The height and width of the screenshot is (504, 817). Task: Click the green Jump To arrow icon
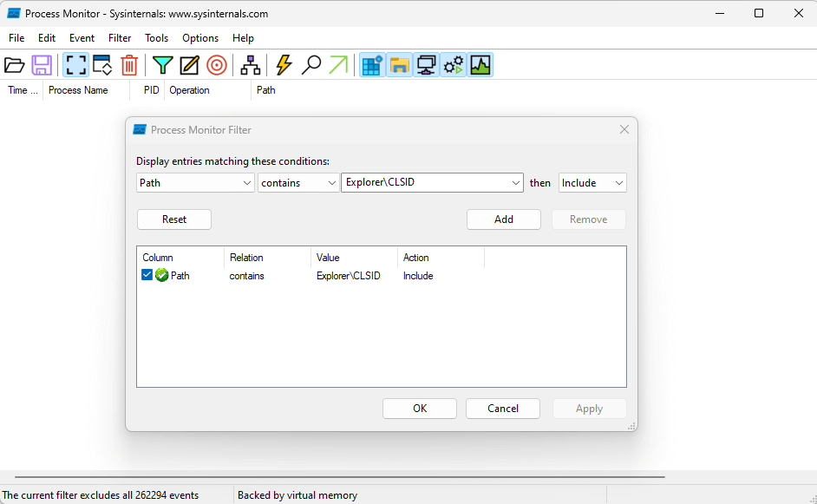click(338, 65)
